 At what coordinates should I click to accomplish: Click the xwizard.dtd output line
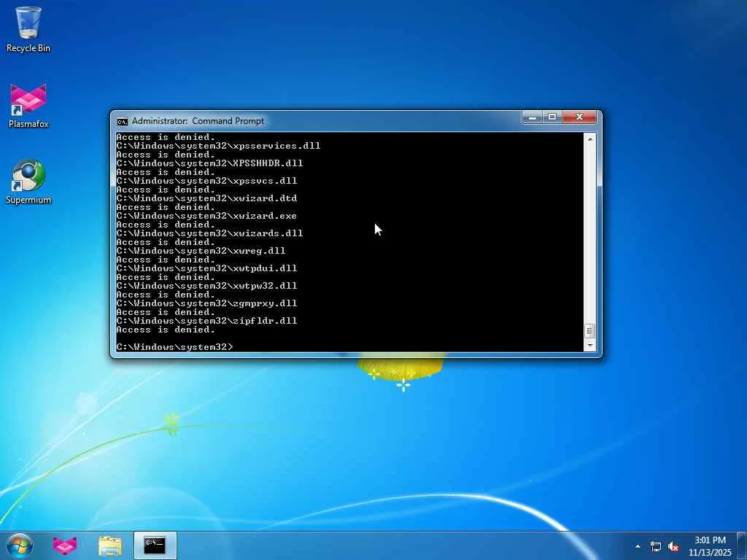[x=206, y=198]
